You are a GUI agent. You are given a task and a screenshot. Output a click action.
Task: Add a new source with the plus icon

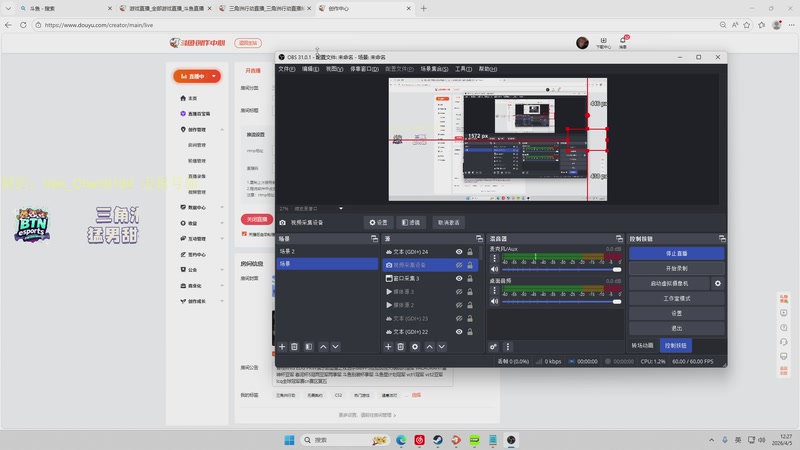388,346
